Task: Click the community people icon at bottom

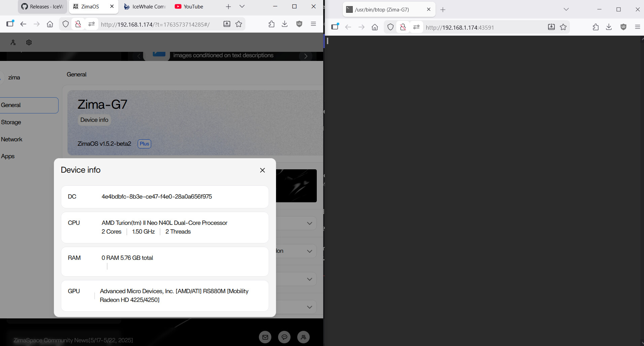Action: click(303, 337)
